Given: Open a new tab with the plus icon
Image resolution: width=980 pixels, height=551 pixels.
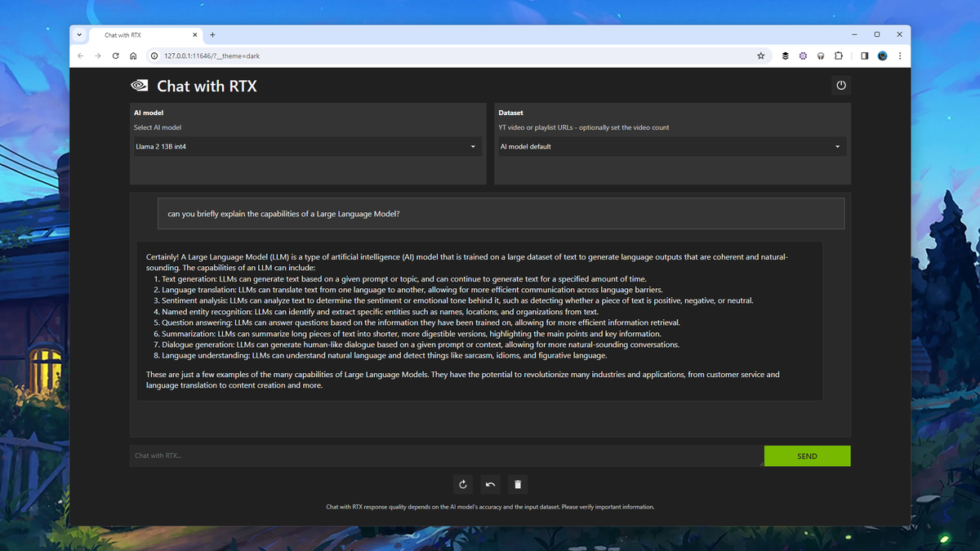Looking at the screenshot, I should click(212, 35).
